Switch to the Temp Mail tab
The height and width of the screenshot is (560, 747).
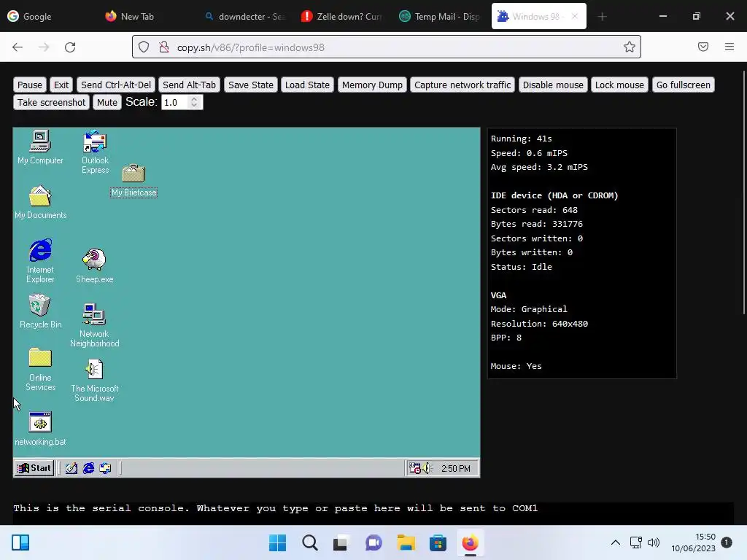point(440,16)
